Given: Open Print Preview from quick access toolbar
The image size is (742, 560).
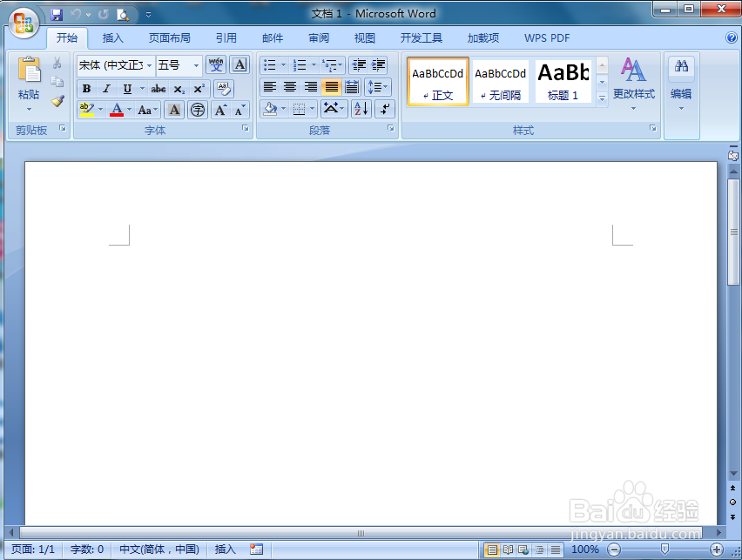Looking at the screenshot, I should tap(123, 15).
